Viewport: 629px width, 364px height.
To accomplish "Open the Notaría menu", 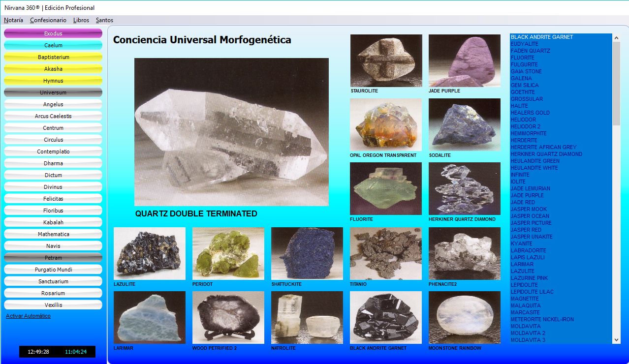I will 13,20.
